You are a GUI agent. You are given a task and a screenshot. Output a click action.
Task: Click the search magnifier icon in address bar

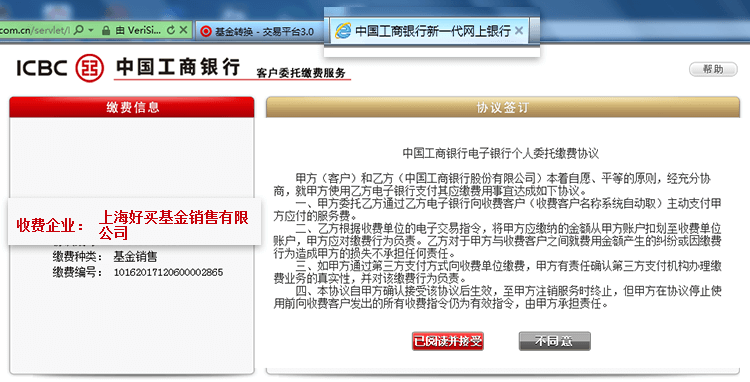[79, 30]
